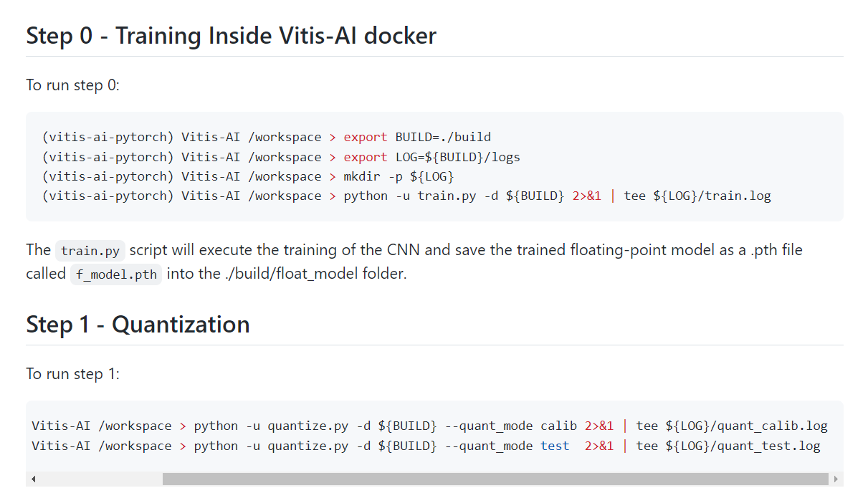Viewport: 868px width, 488px height.
Task: Click the "export BUILD=./build" command text
Action: coord(417,137)
